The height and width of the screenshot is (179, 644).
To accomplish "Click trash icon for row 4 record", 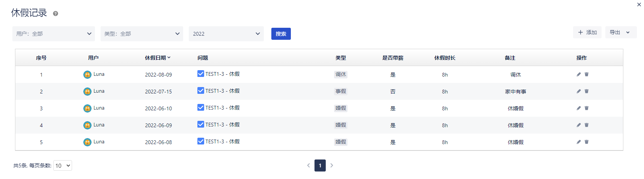I will 587,125.
